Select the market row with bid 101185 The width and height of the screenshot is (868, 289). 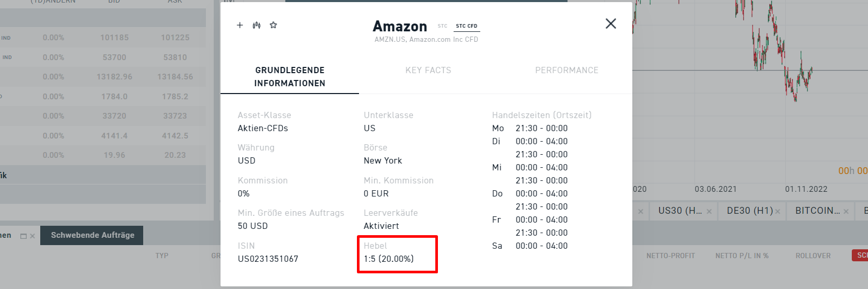(x=103, y=38)
